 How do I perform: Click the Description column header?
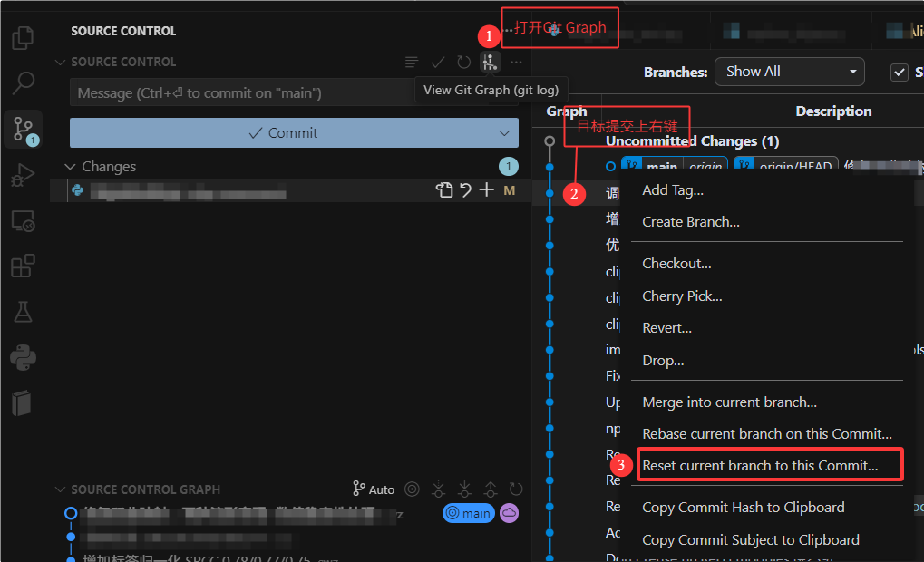833,111
